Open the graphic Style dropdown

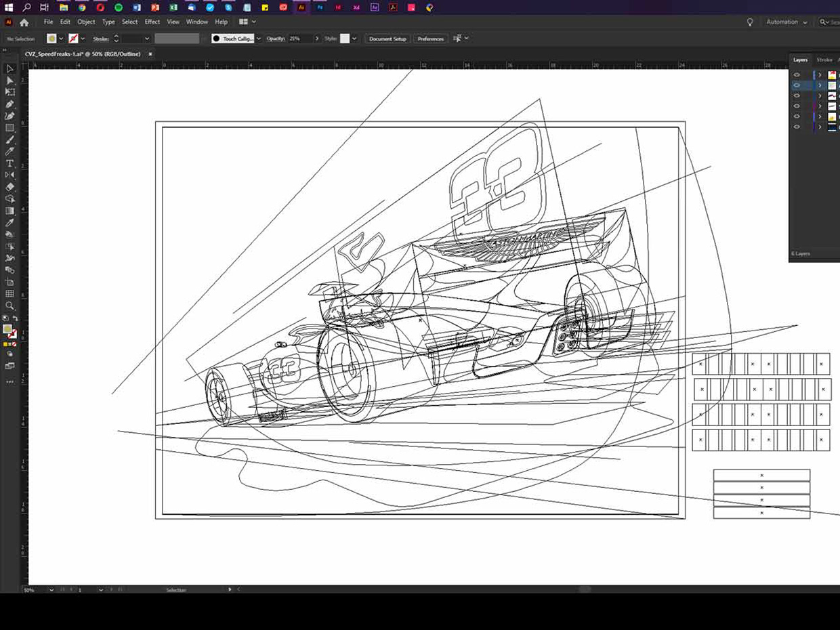pos(354,39)
